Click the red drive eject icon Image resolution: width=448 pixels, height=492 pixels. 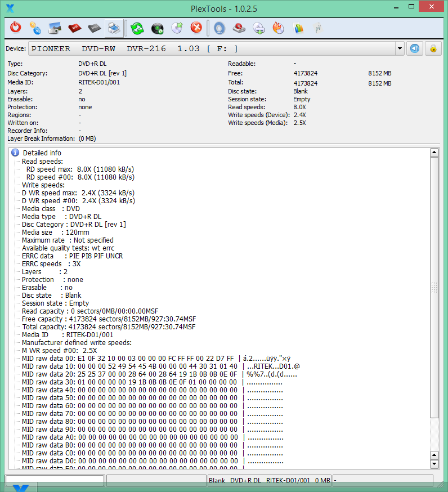(x=239, y=28)
